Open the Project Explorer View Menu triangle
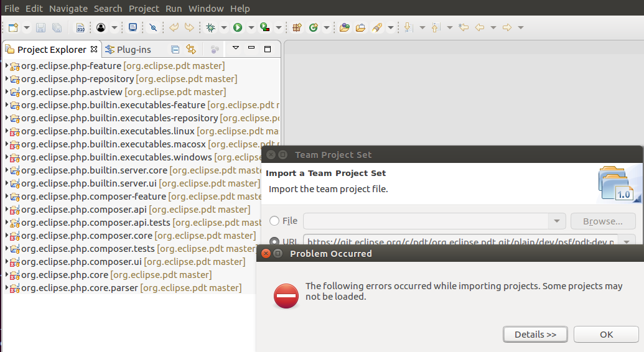The height and width of the screenshot is (352, 644). click(236, 48)
